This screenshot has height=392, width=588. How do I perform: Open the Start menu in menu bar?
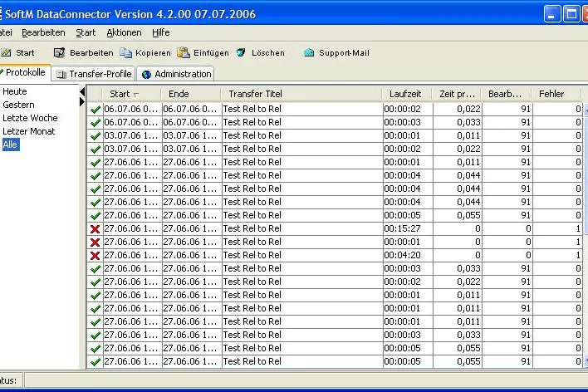tap(86, 32)
